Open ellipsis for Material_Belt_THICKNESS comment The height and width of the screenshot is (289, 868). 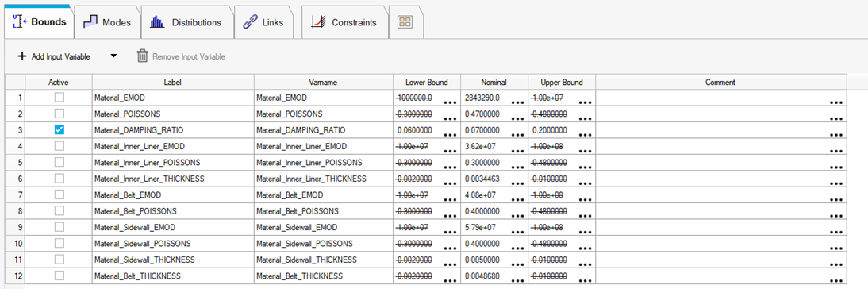pyautogui.click(x=836, y=280)
